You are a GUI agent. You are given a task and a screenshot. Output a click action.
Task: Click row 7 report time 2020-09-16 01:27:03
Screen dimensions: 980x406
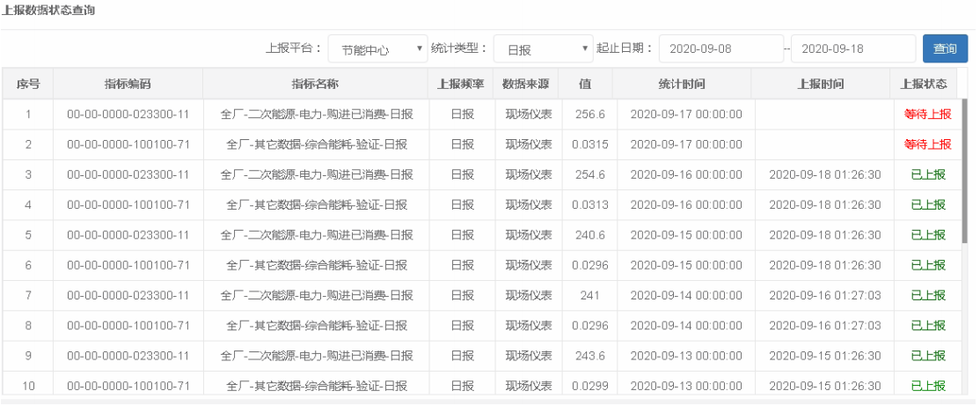point(825,295)
